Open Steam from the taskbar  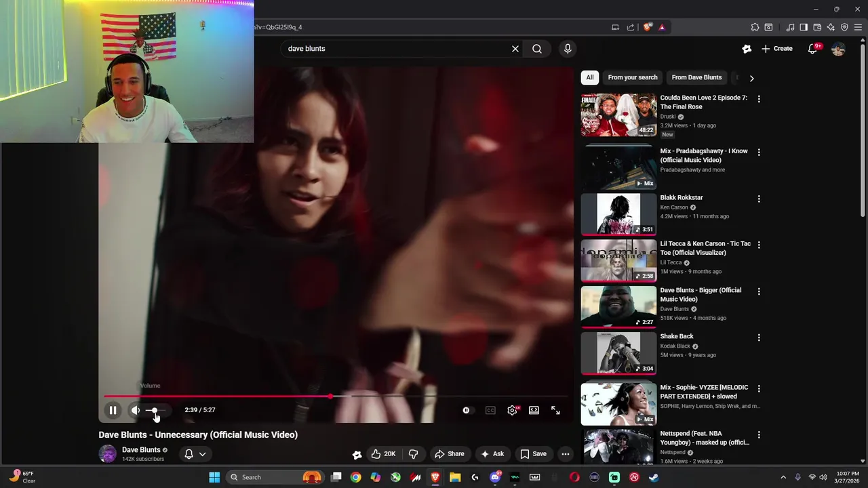pos(654,477)
